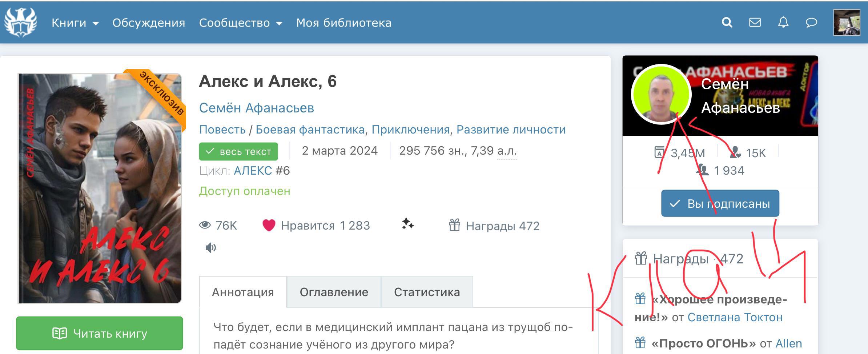Screen dimensions: 868x354
Task: Click the audio speaker icon
Action: [210, 248]
